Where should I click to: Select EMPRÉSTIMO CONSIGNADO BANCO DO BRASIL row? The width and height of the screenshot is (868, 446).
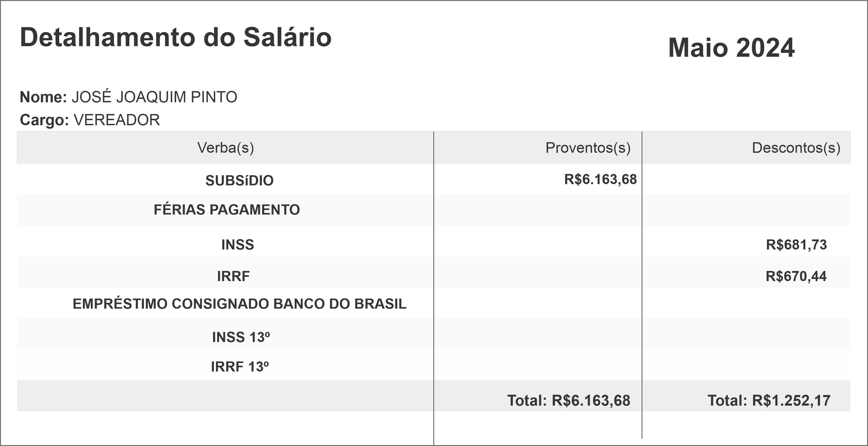point(239,304)
